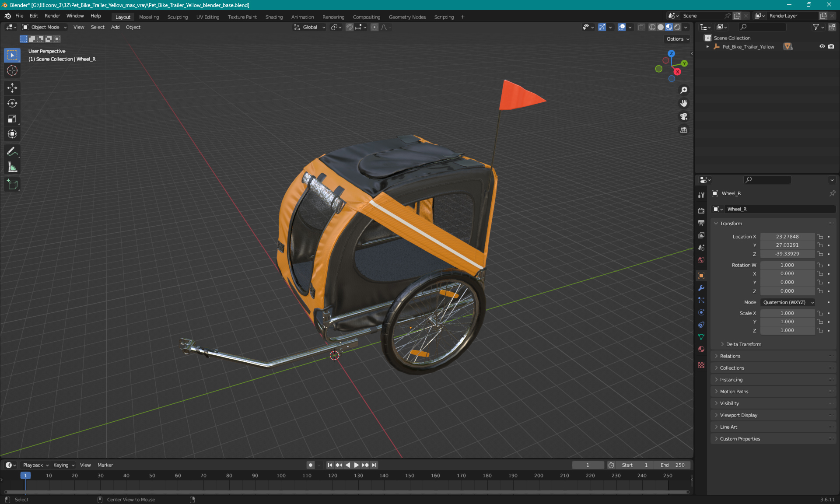The width and height of the screenshot is (840, 504).
Task: Activate the Scale tool
Action: [12, 119]
